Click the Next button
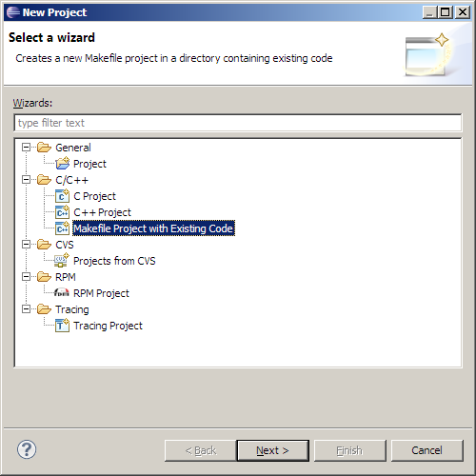476x476 pixels. coord(273,450)
